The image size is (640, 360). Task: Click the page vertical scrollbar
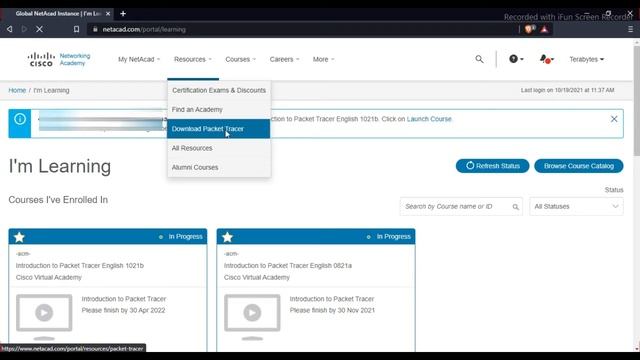click(637, 100)
